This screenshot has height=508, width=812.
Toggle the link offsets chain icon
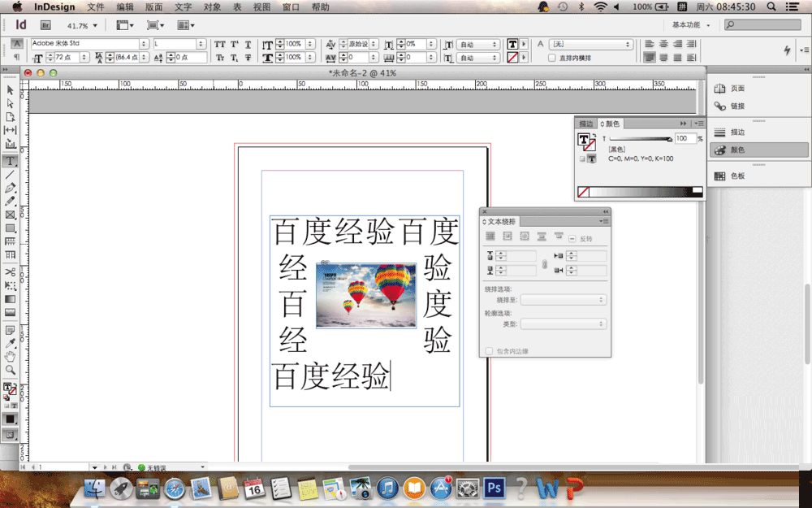pyautogui.click(x=545, y=263)
